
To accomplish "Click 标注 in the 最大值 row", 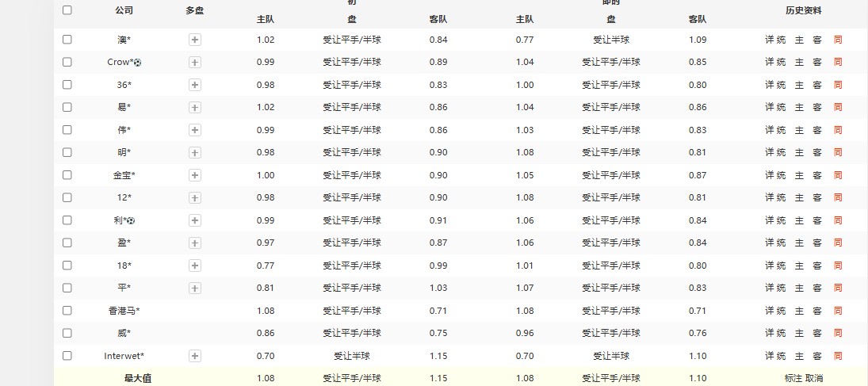I will pos(793,378).
